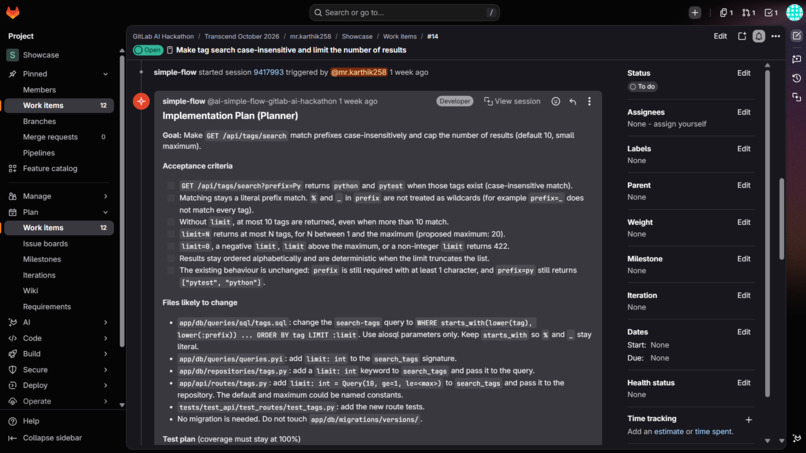Screen dimensions: 806x453
Task: Click the 'assign yourself' link
Action: [x=681, y=124]
